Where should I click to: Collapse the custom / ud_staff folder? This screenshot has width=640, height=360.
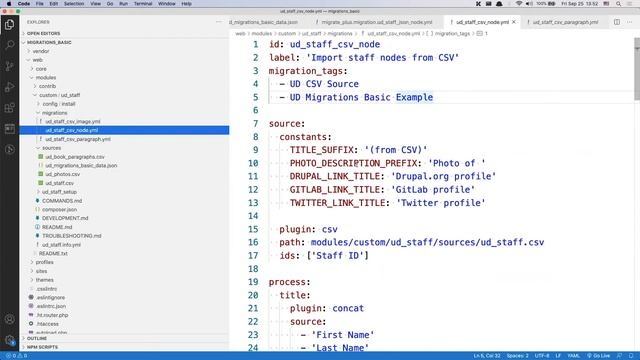[60, 95]
